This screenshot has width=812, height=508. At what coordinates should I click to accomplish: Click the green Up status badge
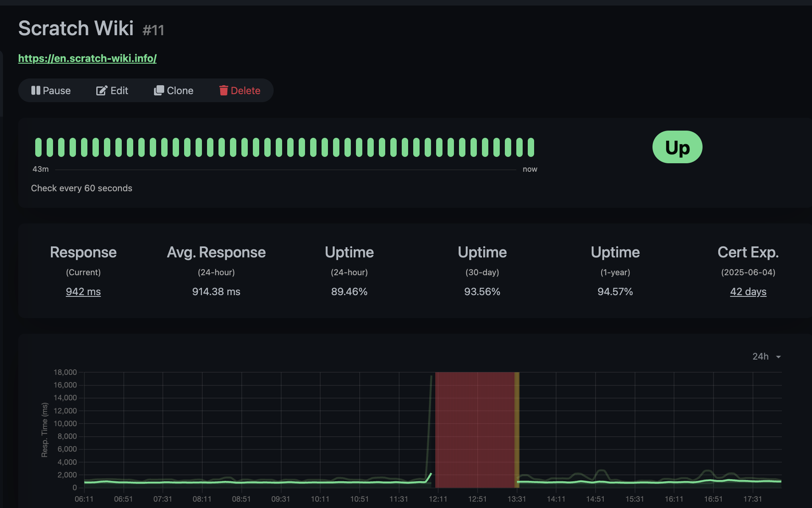tap(677, 147)
